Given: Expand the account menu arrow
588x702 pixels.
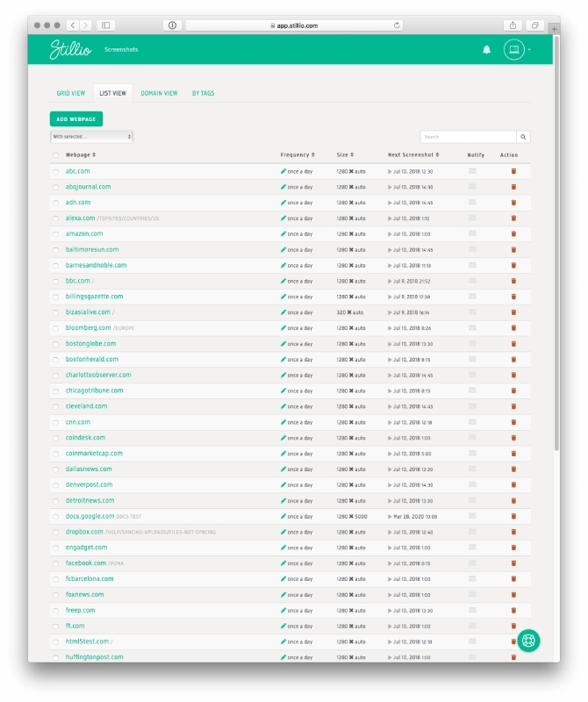Looking at the screenshot, I should [x=529, y=50].
